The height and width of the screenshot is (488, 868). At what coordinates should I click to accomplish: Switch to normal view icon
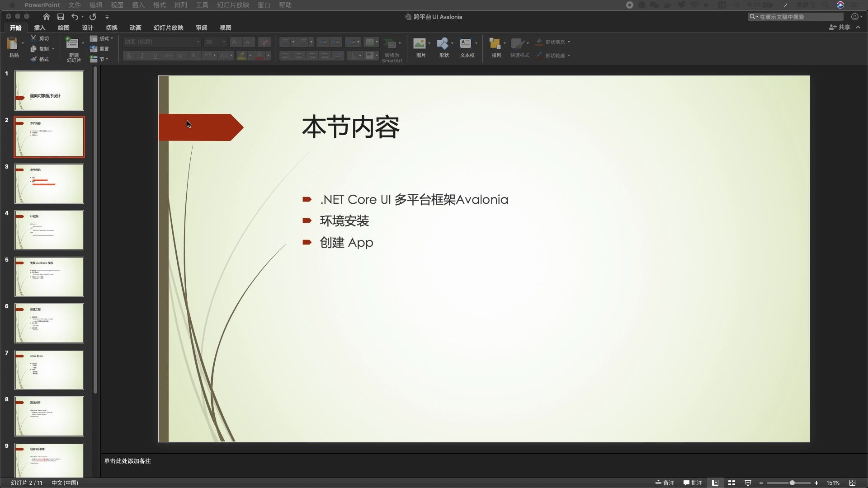715,483
